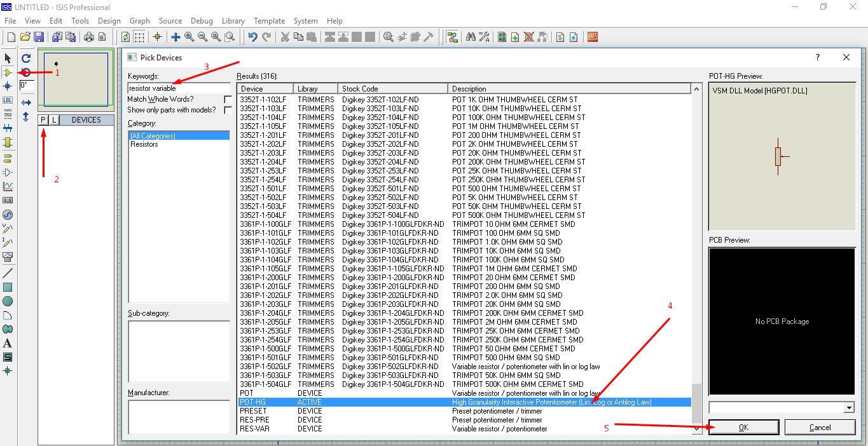Select the Terminals mode tool
Viewport: 868px width, 446px height.
pos(8,158)
